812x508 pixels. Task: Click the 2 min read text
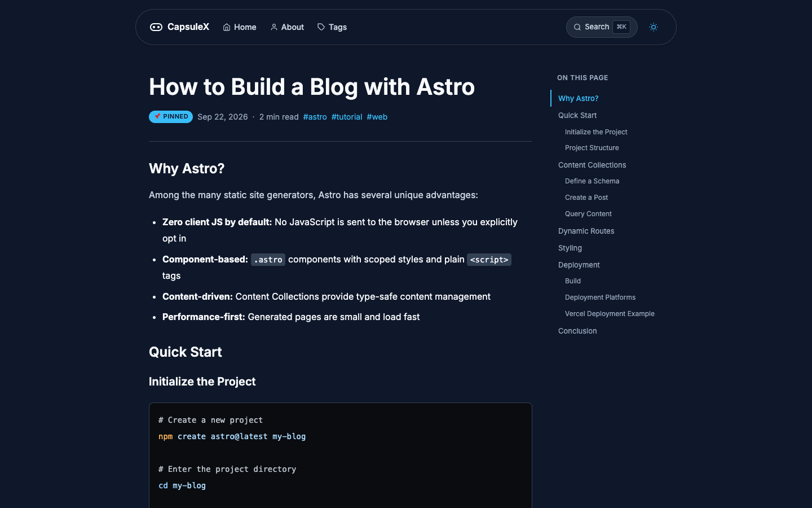click(279, 117)
